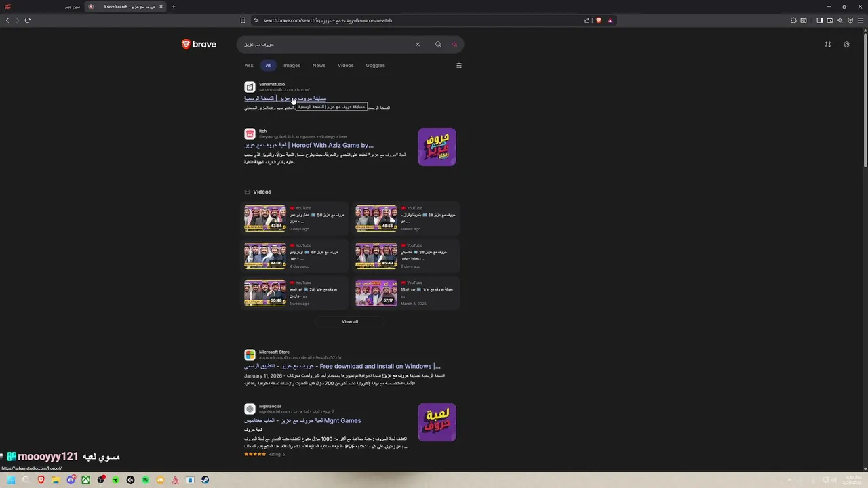
Task: Open the Mgnt Games result link
Action: point(302,420)
